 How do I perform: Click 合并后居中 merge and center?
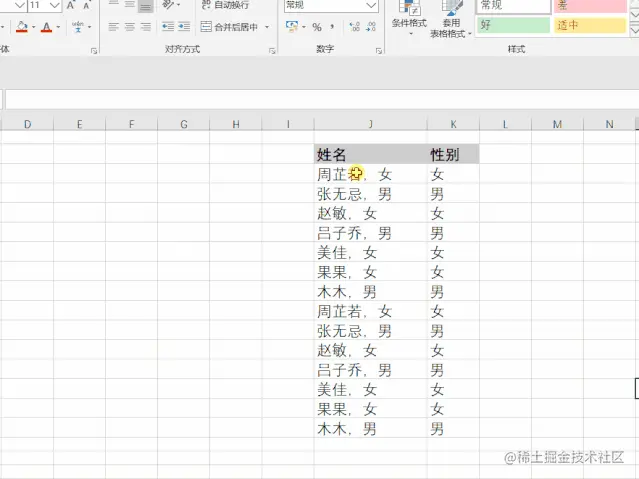(229, 27)
